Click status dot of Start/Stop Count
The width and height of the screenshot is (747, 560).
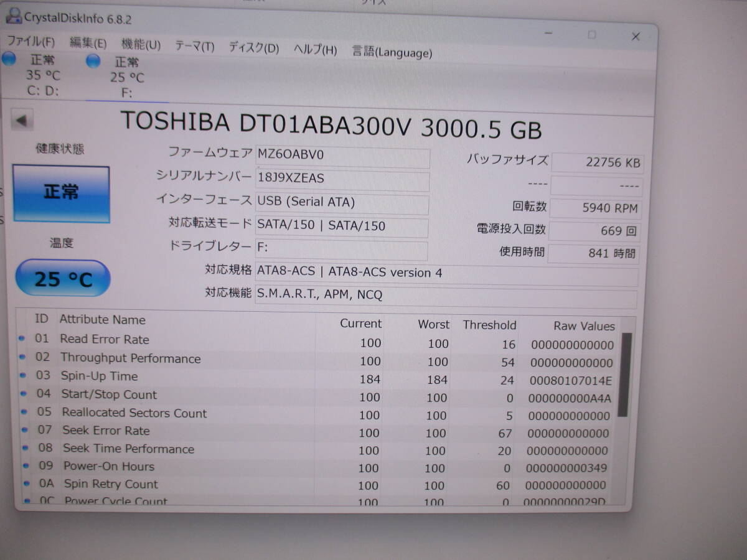pos(24,393)
